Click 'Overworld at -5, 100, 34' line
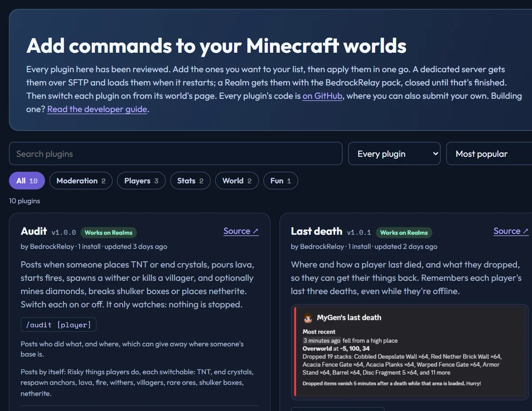Image resolution: width=532 pixels, height=411 pixels. click(336, 349)
